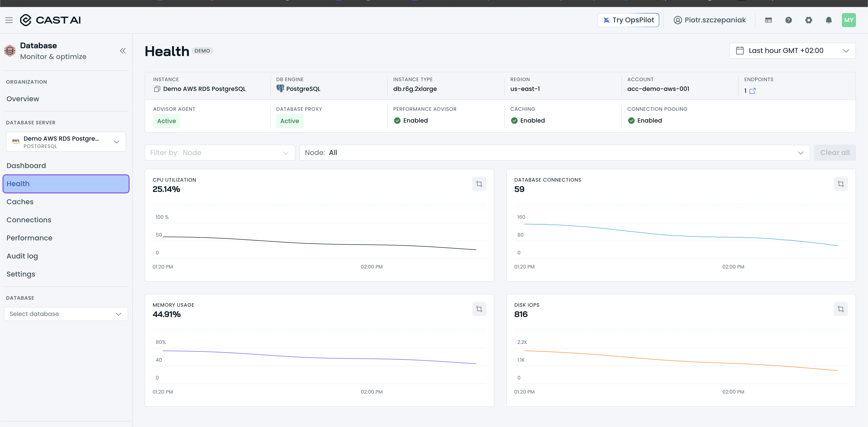This screenshot has height=427, width=868.
Task: Click the calendar icon in time range picker
Action: pyautogui.click(x=740, y=50)
